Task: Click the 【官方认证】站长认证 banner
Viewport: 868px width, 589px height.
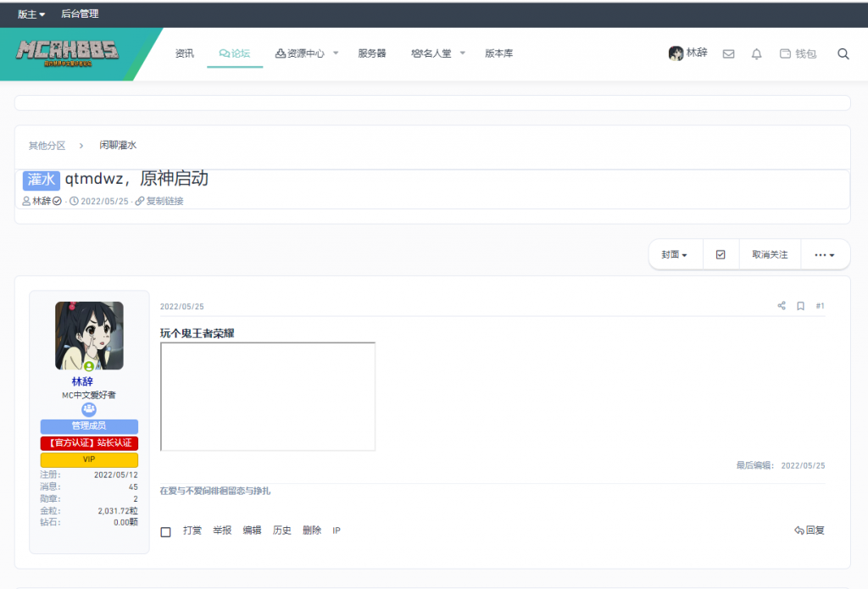Action: coord(89,443)
